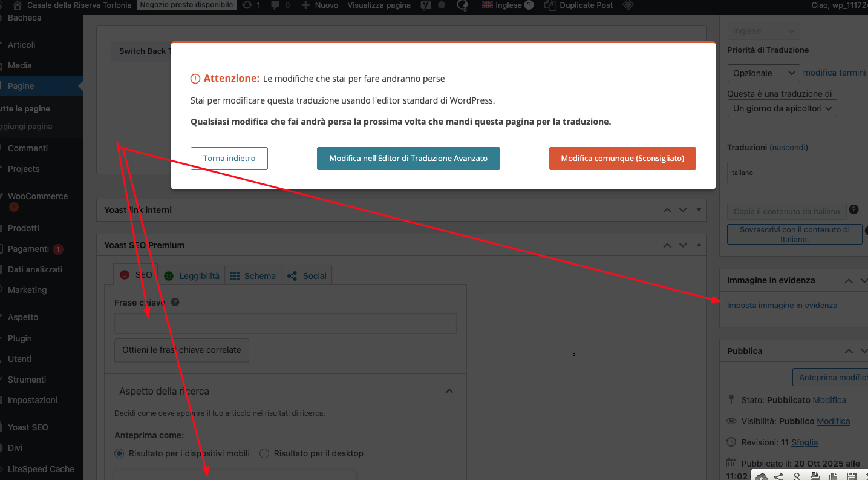Click the help icon next to Frase chiave
The width and height of the screenshot is (868, 480).
point(175,302)
